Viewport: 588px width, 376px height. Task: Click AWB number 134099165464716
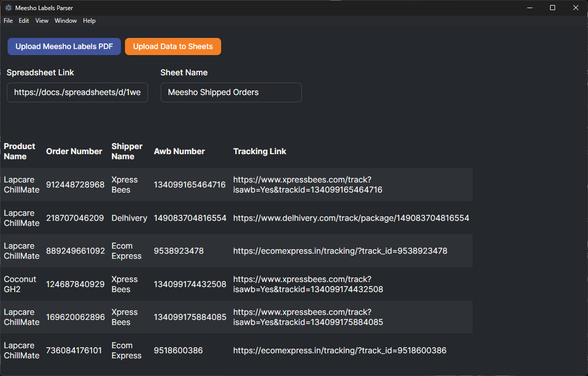[x=190, y=184]
